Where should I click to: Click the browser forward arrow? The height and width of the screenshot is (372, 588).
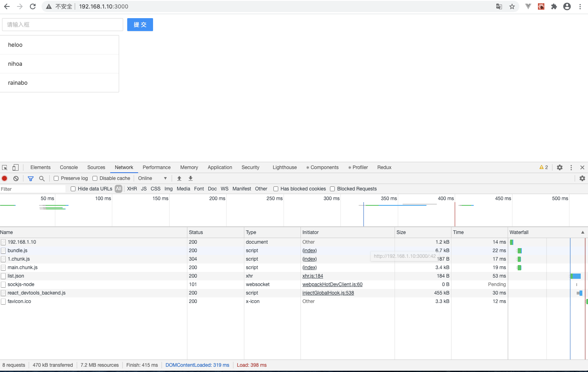(20, 6)
